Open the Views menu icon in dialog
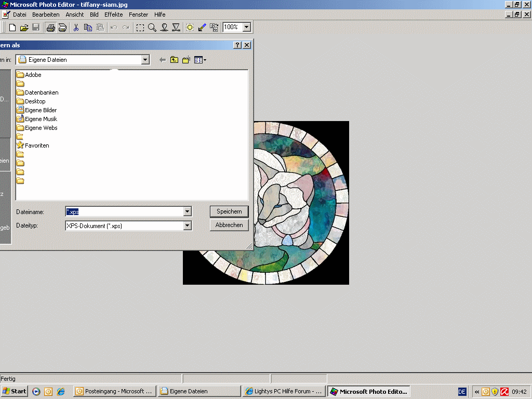Viewport: 532px width, 399px height. 200,60
